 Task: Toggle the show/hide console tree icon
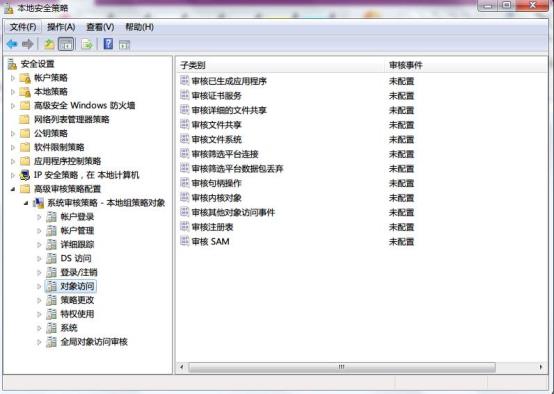point(66,44)
